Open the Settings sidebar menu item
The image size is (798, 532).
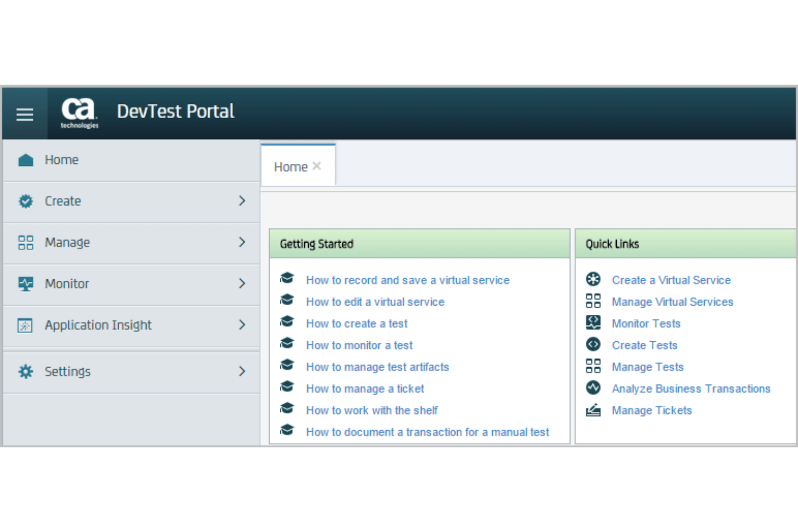pos(131,372)
